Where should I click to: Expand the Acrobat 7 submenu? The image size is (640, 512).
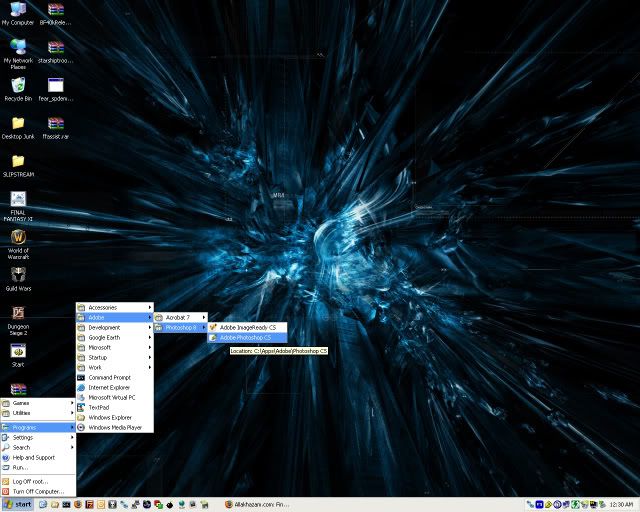point(180,317)
